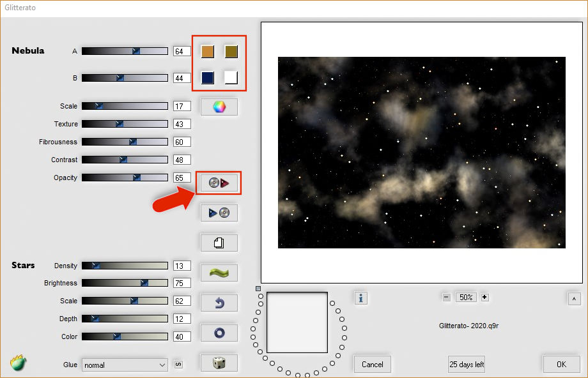Screen dimensions: 588x378
Task: Zoom in preview with plus button
Action: (x=484, y=297)
